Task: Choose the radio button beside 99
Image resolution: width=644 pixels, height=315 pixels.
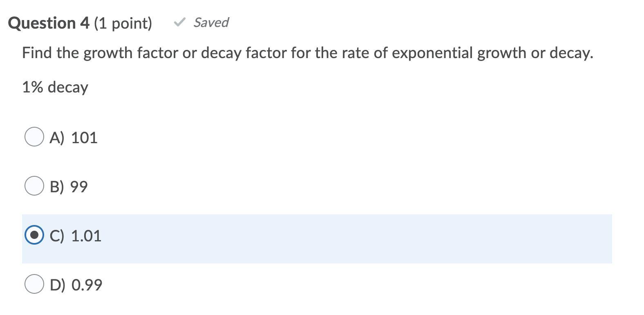Action: click(x=34, y=186)
